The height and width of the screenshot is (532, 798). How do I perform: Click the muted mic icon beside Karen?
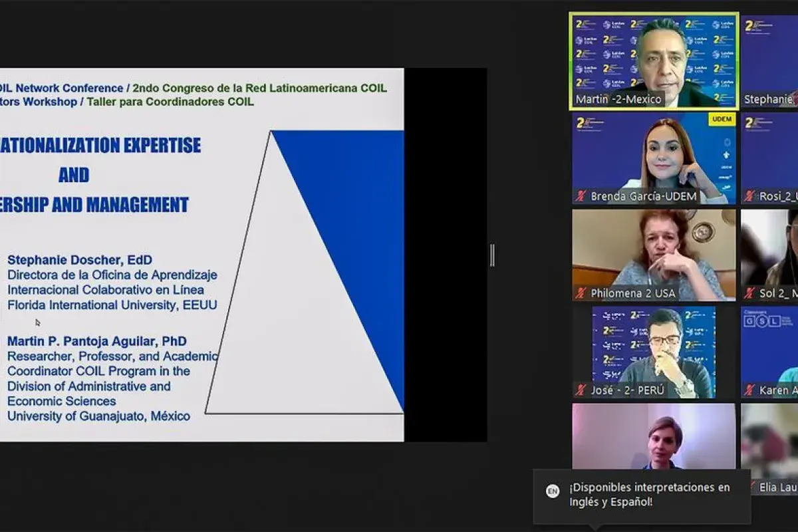pos(750,390)
